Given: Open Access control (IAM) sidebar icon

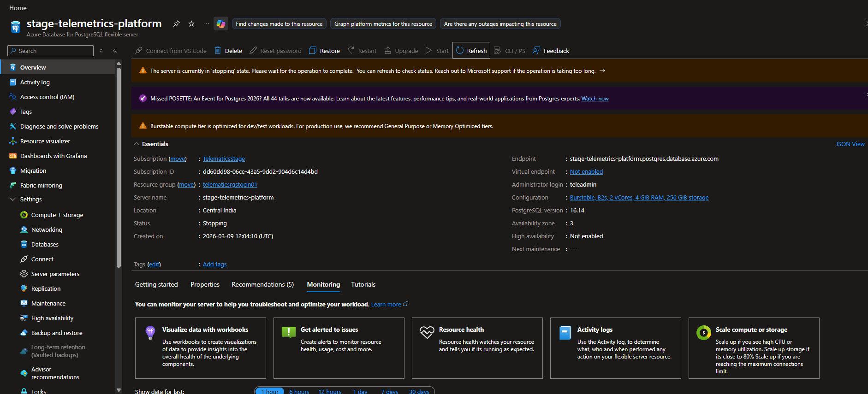Looking at the screenshot, I should coord(13,97).
